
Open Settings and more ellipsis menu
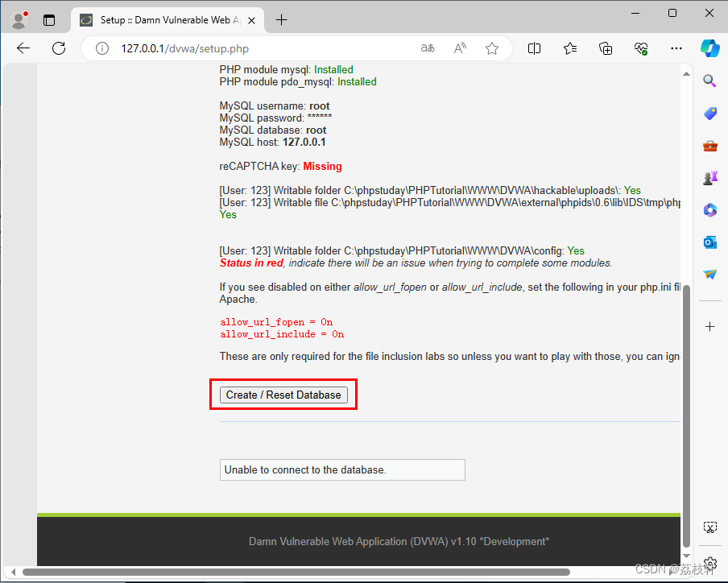(676, 48)
